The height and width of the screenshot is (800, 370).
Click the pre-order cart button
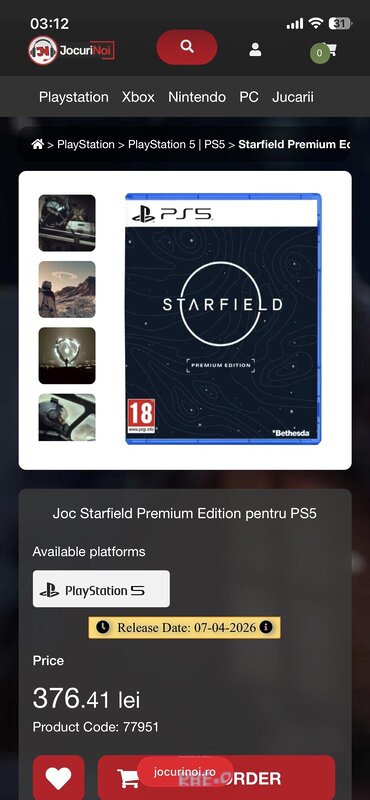[x=216, y=778]
